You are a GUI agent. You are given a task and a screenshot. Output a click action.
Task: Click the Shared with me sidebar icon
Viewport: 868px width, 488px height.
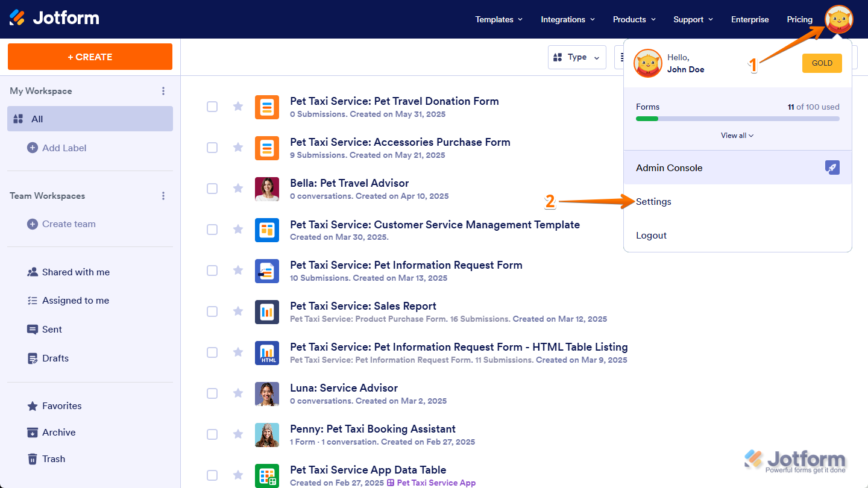[x=33, y=272]
